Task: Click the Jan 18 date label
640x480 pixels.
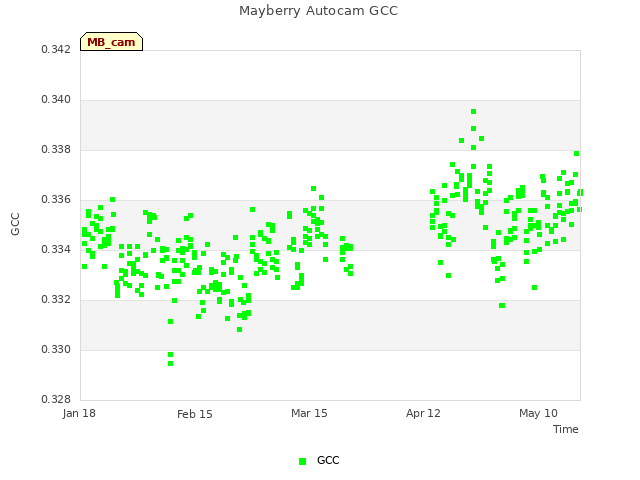Action: coord(79,413)
